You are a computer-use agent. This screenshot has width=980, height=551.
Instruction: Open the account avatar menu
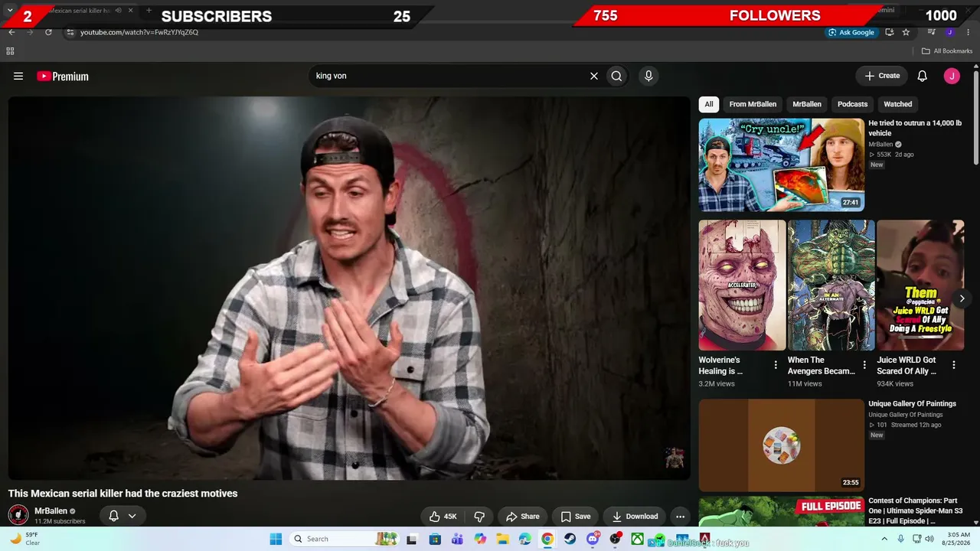pos(952,76)
